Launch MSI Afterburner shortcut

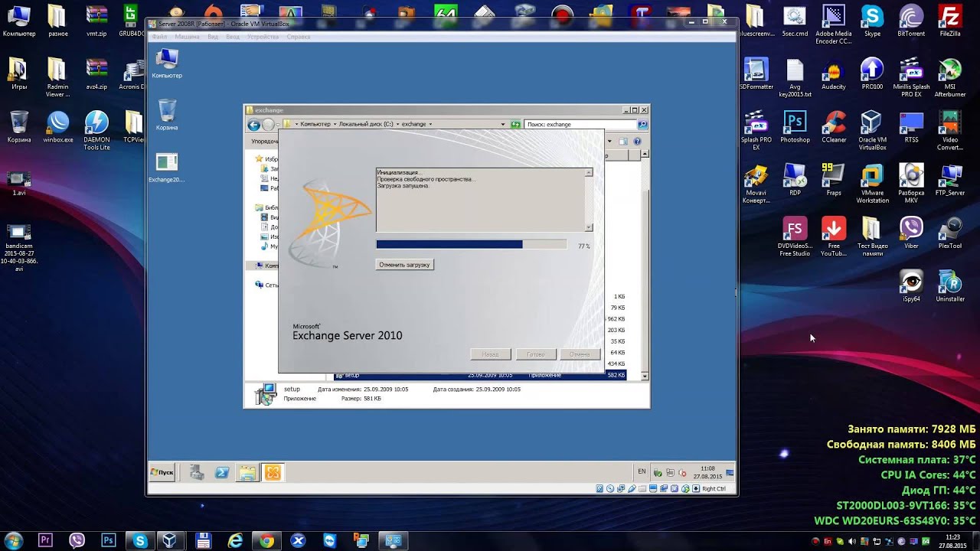tap(950, 77)
